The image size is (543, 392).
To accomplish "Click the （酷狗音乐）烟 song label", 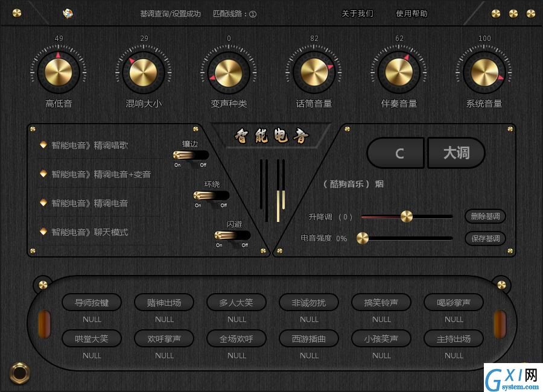I will 353,184.
